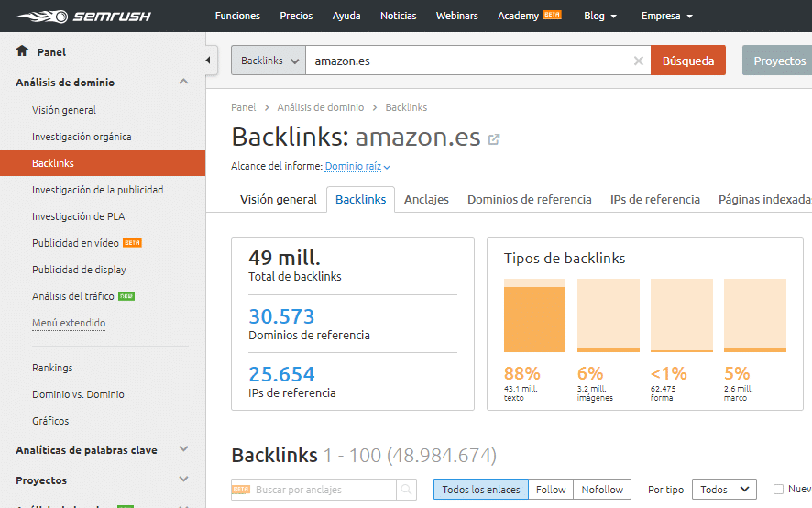Open the Dominios de referencia tab

tap(529, 200)
